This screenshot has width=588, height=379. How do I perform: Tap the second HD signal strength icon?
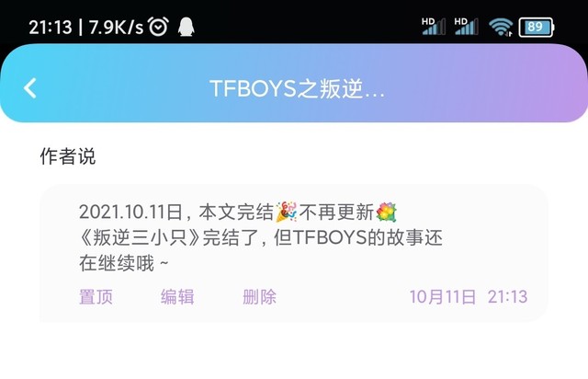click(x=466, y=27)
